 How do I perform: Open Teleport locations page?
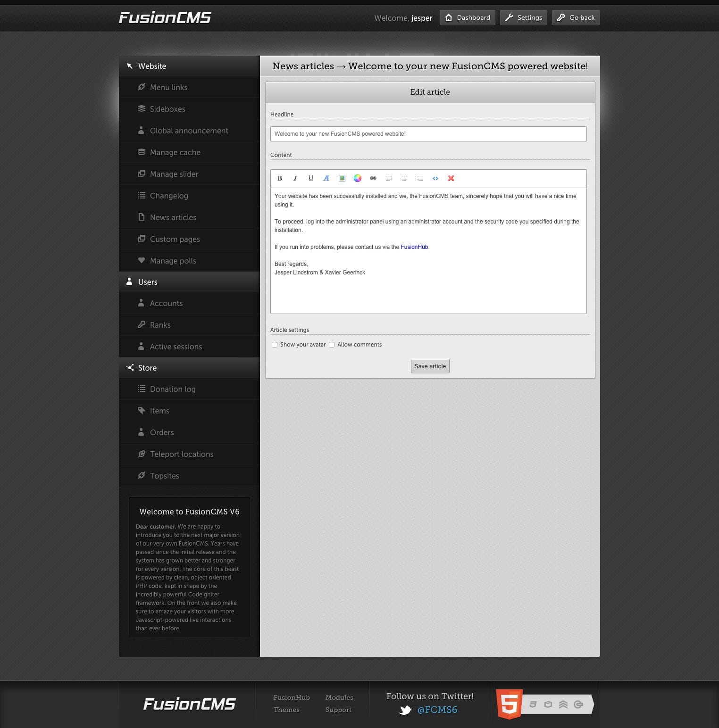pos(189,454)
